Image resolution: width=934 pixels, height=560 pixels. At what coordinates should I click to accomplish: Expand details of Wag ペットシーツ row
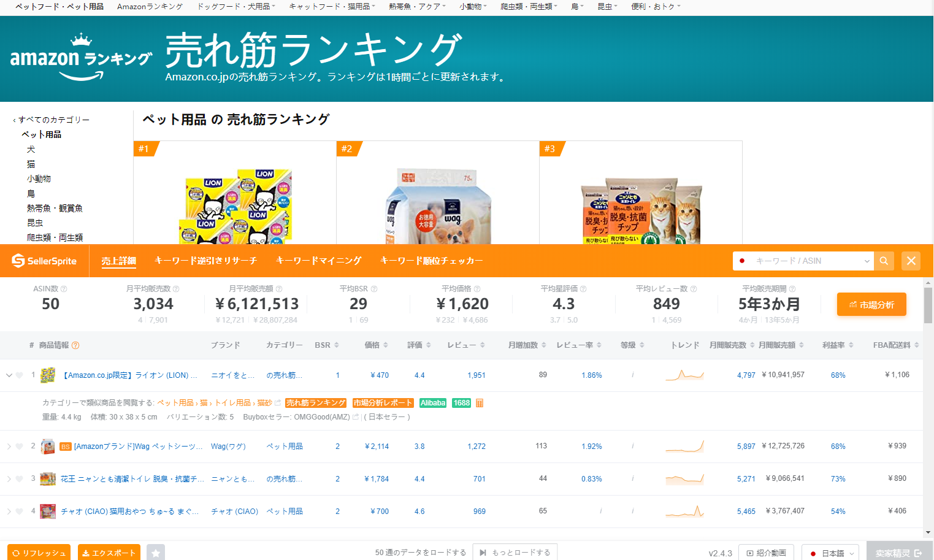point(9,447)
